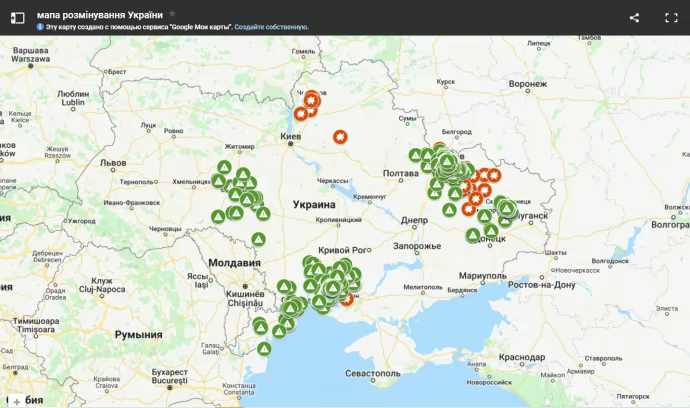Select the green marker left of Донецк

[473, 235]
